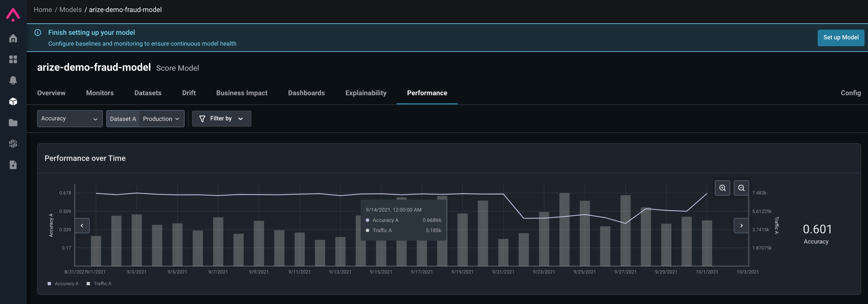This screenshot has width=868, height=304.
Task: Open the folder icon in sidebar
Action: click(13, 123)
